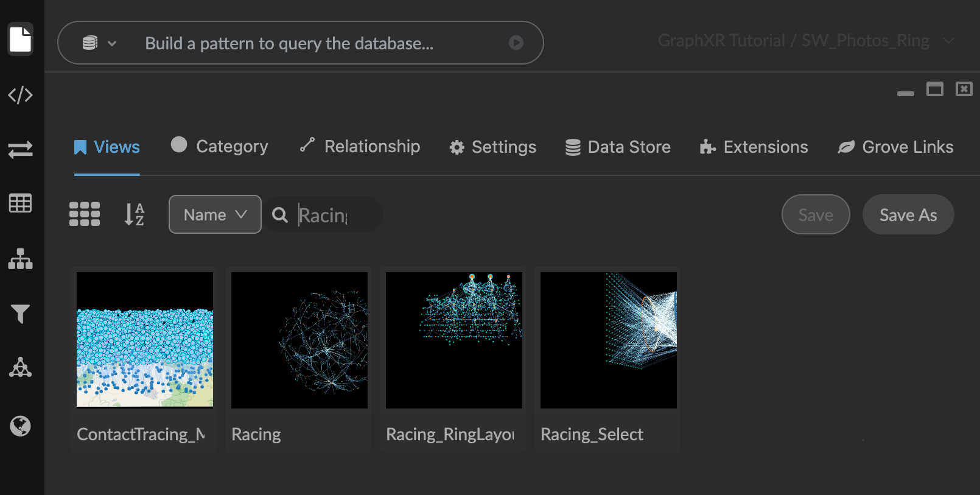980x495 pixels.
Task: Toggle the grid thumbnail view
Action: coord(85,214)
